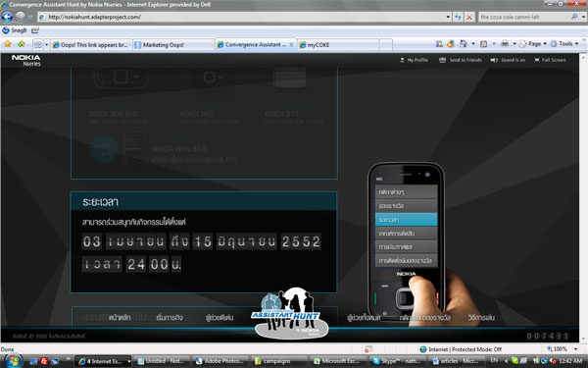Select highlighted ระยะเวลา item on phone
This screenshot has width=588, height=368.
click(x=406, y=219)
